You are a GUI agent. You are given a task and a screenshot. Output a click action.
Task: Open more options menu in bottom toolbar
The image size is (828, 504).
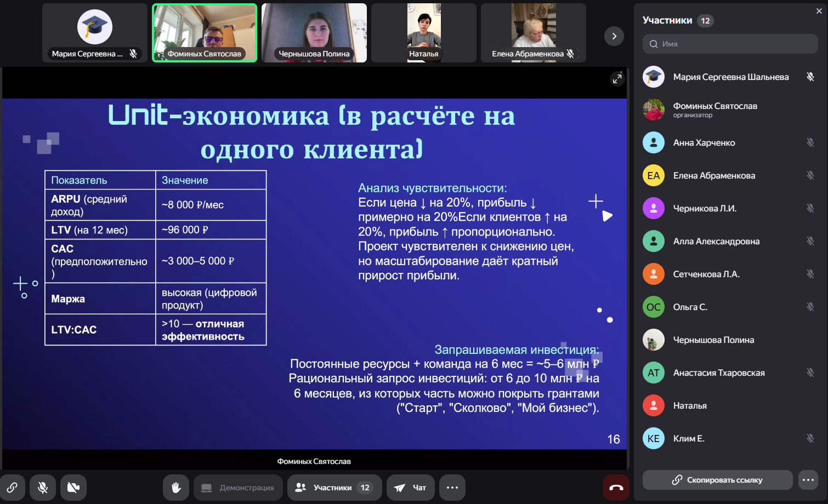point(452,488)
